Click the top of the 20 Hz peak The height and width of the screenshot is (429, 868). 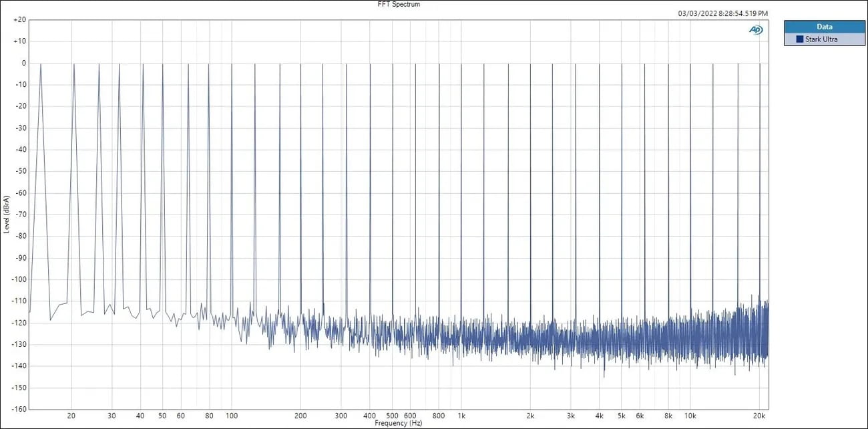tap(73, 64)
